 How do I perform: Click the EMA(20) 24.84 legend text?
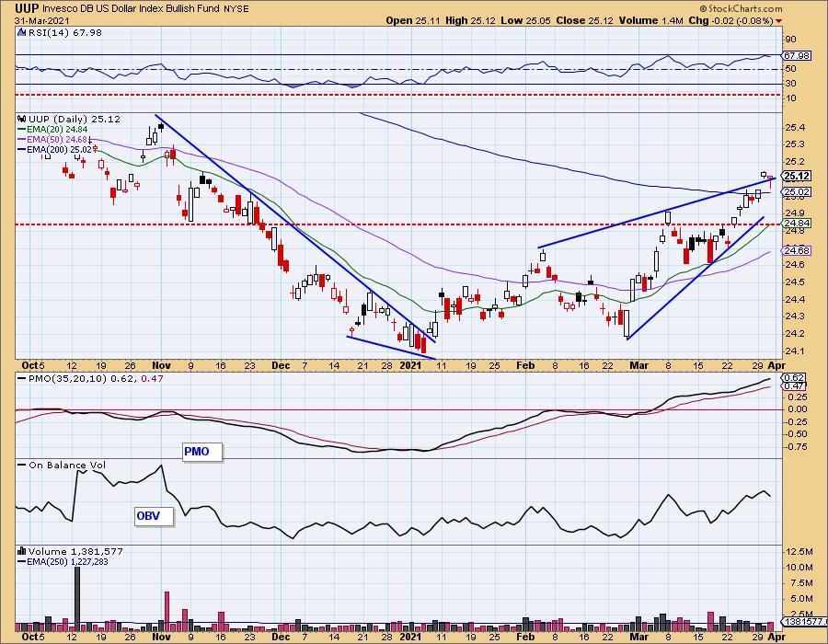pos(58,130)
